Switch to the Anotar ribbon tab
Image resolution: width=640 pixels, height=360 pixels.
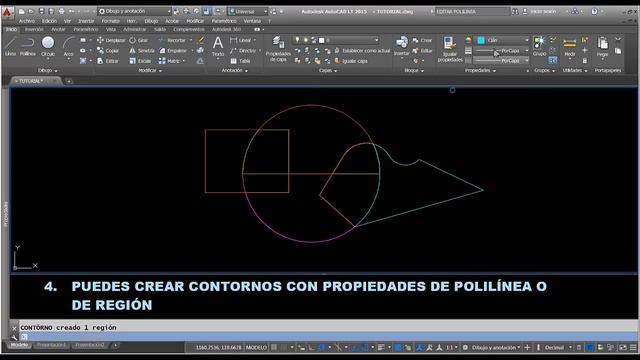pos(58,29)
